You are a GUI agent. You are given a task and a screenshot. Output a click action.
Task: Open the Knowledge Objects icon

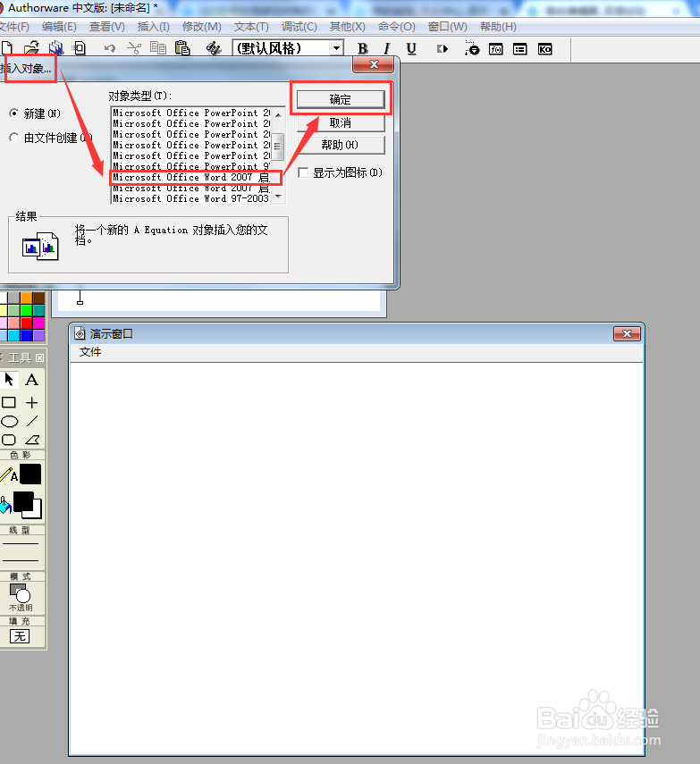coord(544,49)
